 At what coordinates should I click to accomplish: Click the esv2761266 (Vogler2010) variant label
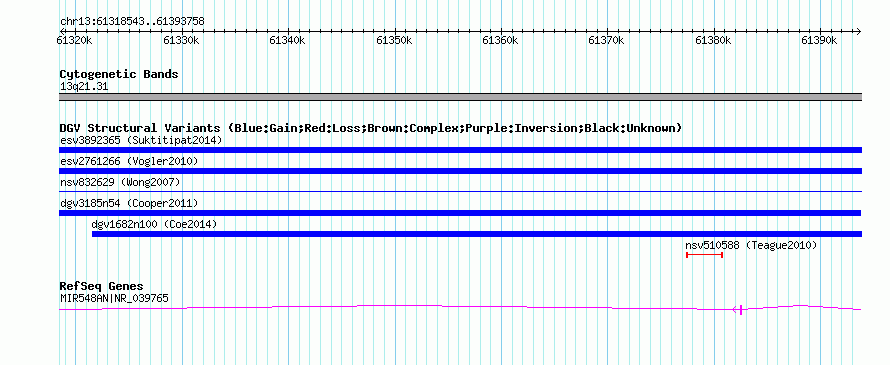click(129, 162)
